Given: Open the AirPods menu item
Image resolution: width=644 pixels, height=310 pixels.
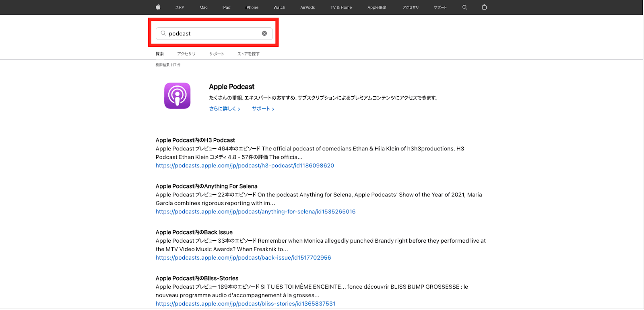Looking at the screenshot, I should click(308, 7).
